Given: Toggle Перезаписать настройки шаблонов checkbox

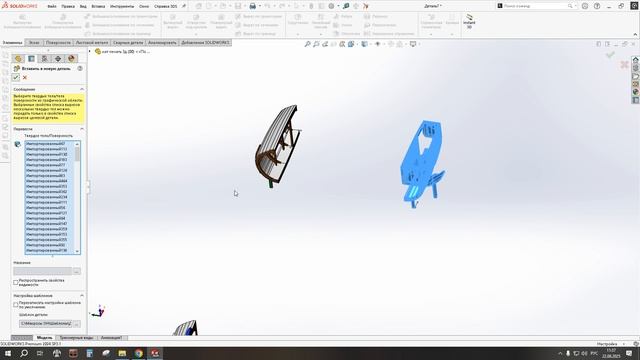Looking at the screenshot, I should 16,305.
